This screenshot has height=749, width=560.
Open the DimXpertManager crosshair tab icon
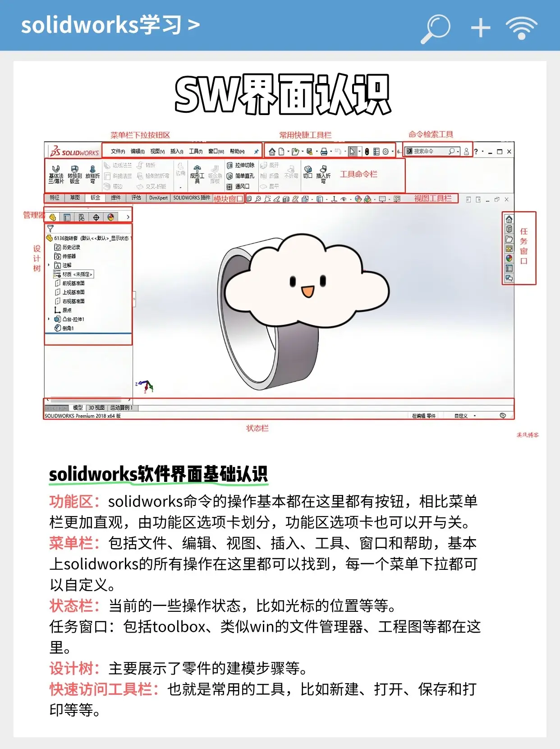[x=96, y=217]
